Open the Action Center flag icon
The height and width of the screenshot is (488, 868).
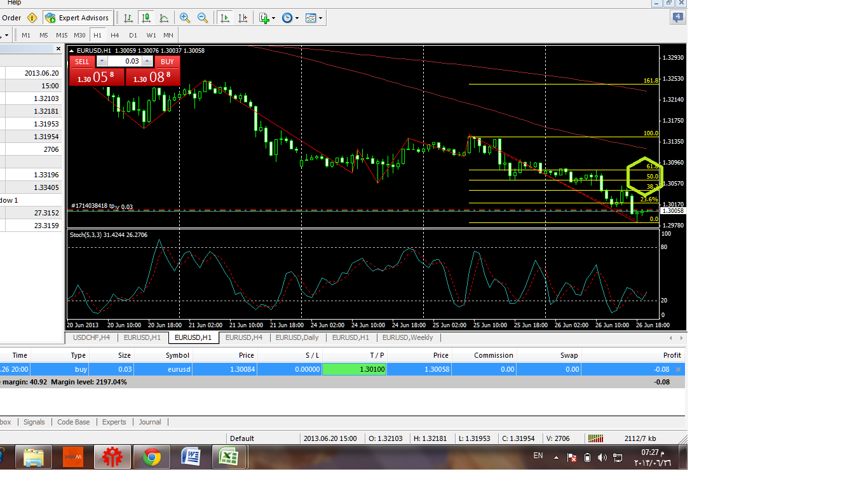tap(572, 457)
